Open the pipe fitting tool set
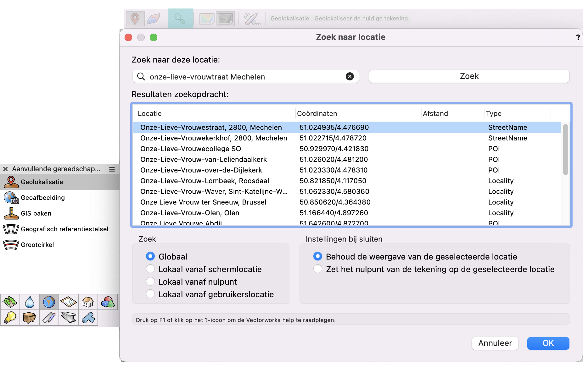 click(x=88, y=318)
